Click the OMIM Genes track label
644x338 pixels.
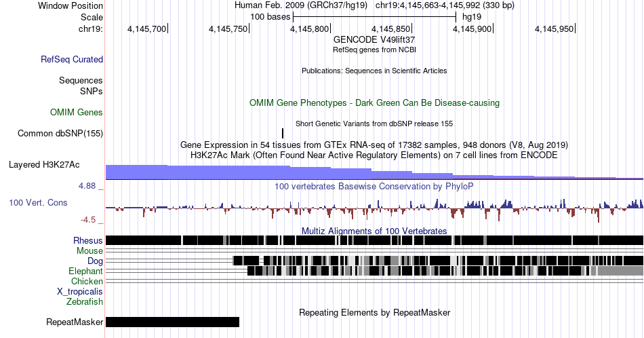point(77,112)
